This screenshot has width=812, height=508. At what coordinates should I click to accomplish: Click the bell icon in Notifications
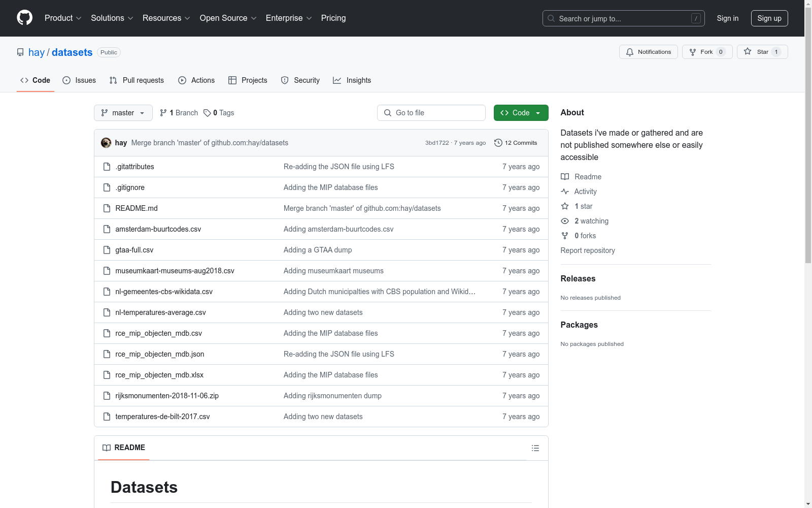pos(630,52)
